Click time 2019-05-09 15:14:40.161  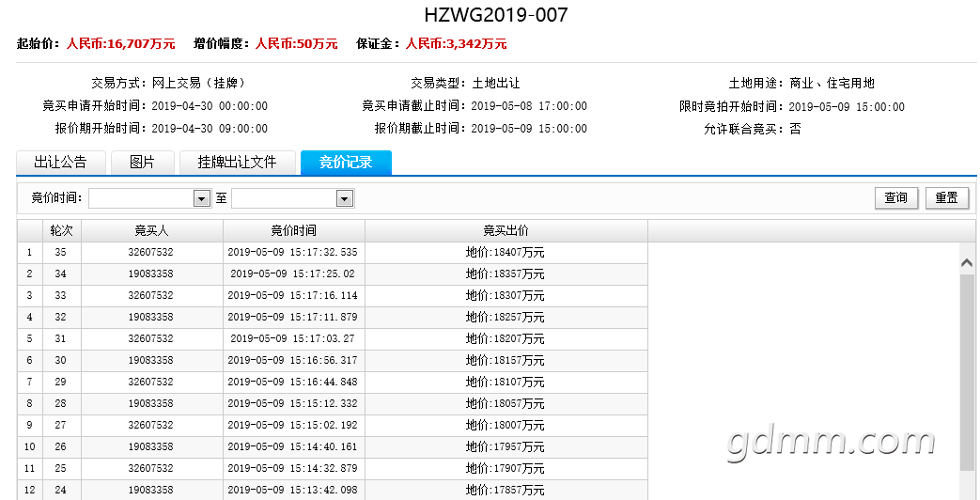[x=292, y=446]
